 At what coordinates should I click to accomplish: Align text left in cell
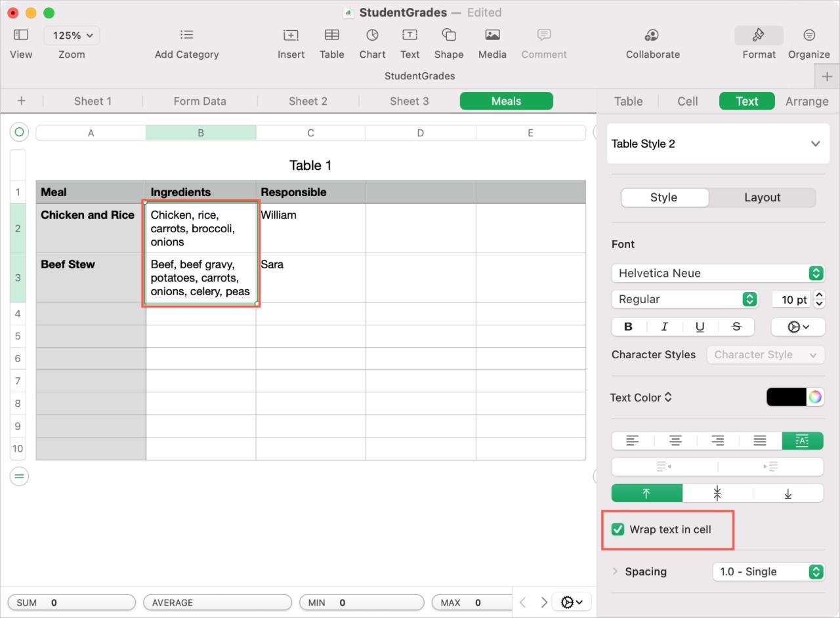[633, 441]
